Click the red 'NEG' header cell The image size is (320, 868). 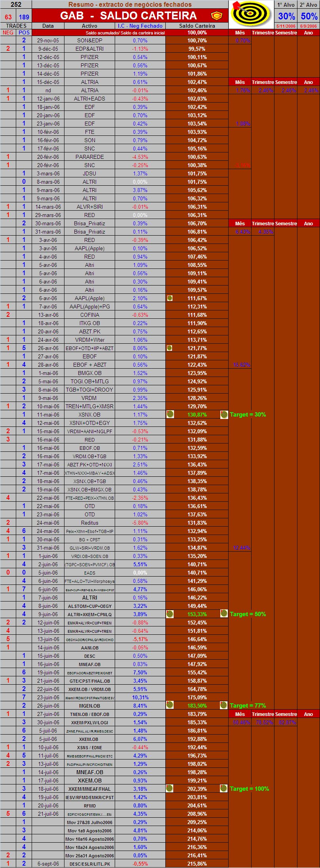[x=8, y=32]
